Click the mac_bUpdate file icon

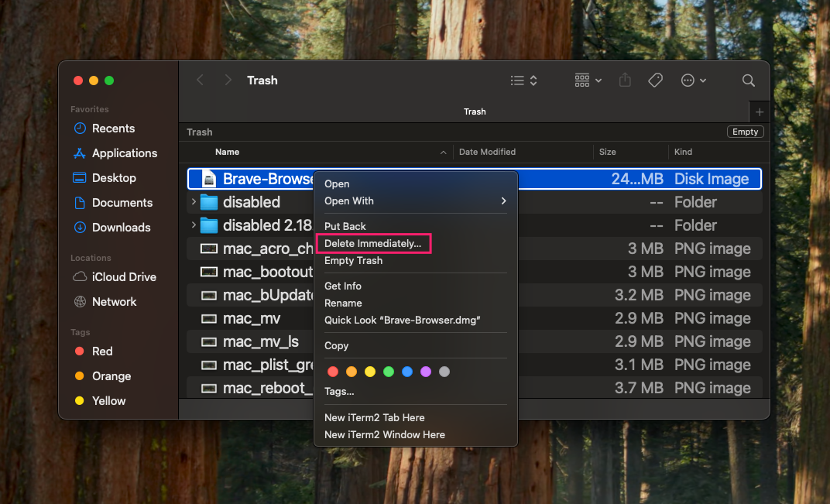[x=209, y=295]
